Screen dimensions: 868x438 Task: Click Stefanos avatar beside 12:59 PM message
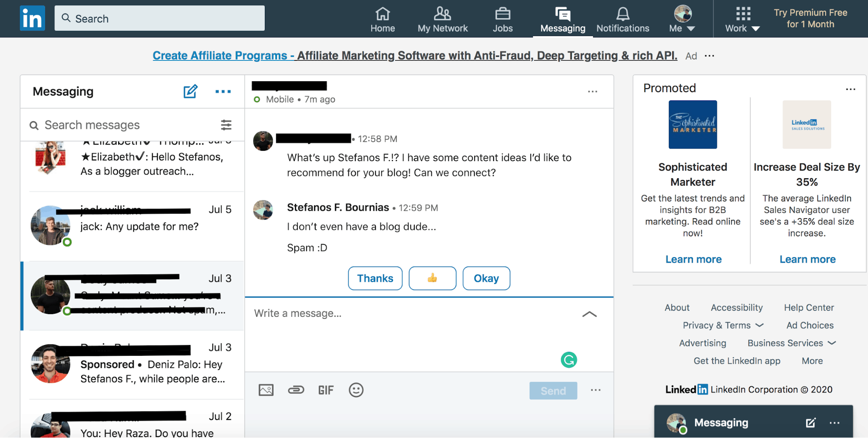pyautogui.click(x=263, y=210)
